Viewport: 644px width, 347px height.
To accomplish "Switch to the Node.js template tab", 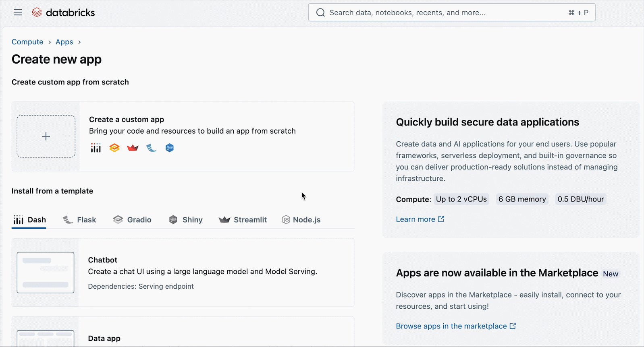I will point(301,220).
